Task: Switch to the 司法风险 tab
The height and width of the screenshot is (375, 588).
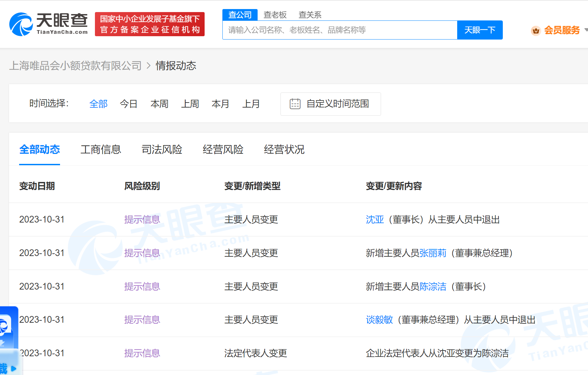Action: coord(162,149)
